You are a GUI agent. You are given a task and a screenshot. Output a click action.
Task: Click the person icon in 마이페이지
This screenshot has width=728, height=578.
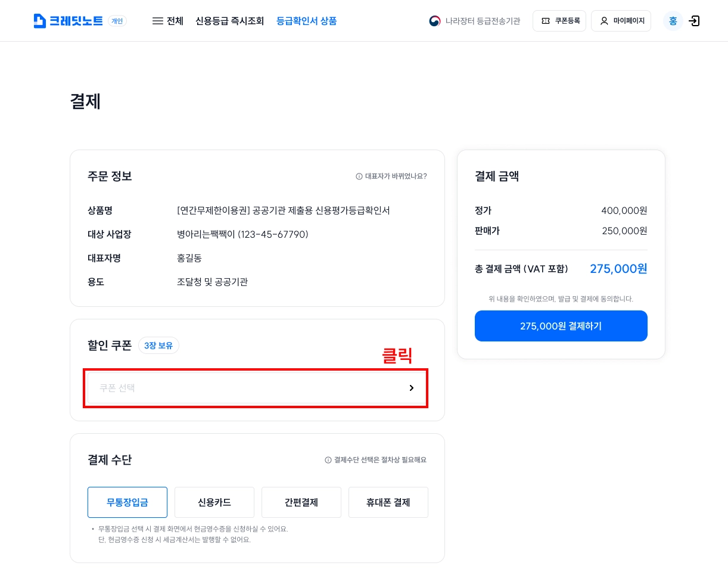point(604,21)
